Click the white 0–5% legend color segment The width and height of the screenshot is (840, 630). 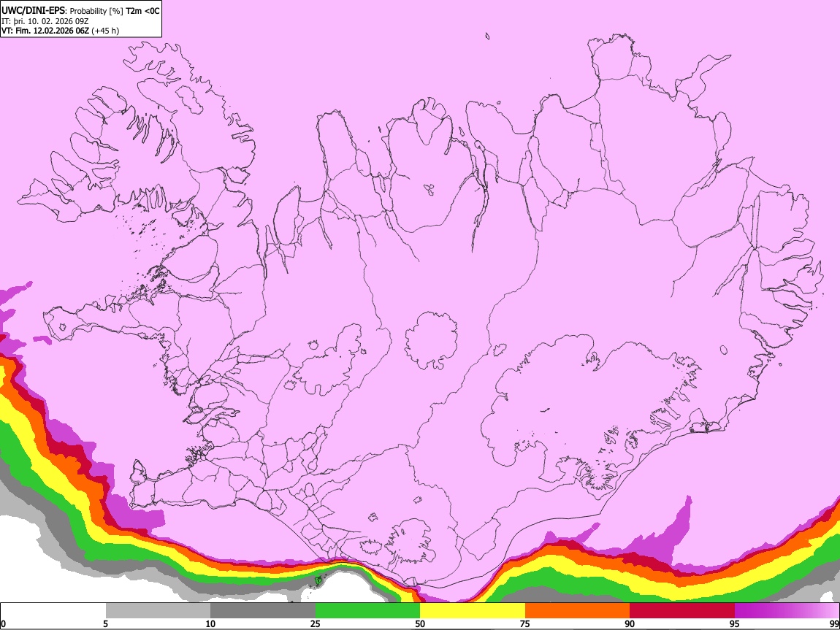click(53, 611)
